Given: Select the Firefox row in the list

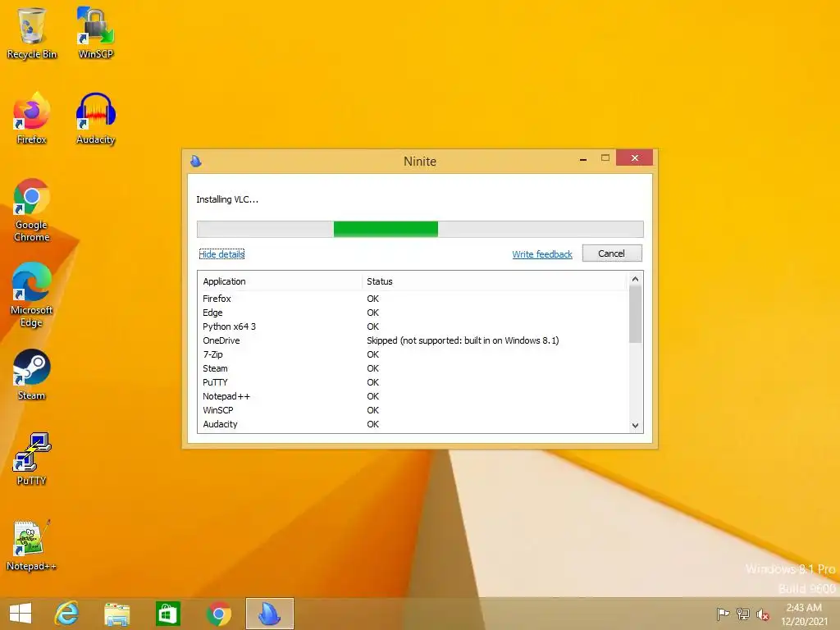Looking at the screenshot, I should pos(413,299).
